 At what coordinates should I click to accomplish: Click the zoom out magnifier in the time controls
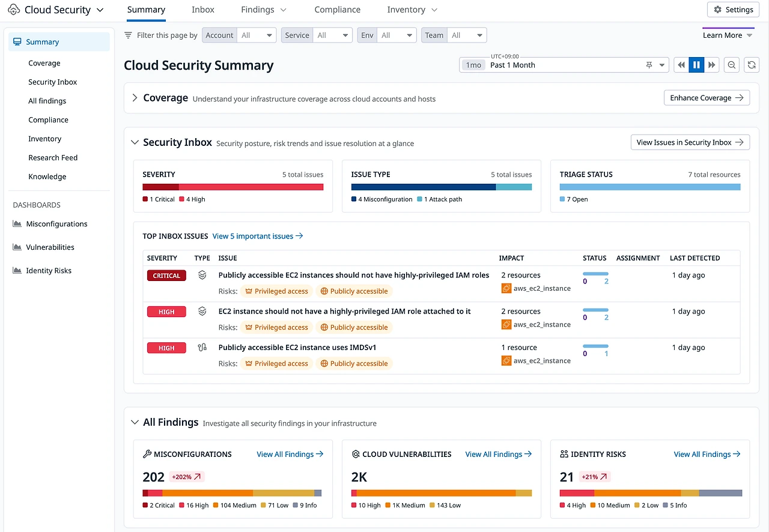731,64
